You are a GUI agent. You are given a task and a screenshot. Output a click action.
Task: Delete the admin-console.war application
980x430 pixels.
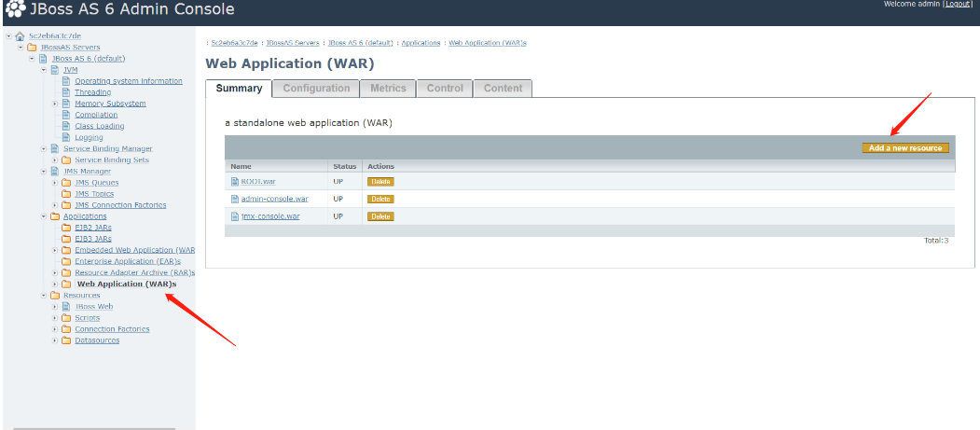pos(380,200)
